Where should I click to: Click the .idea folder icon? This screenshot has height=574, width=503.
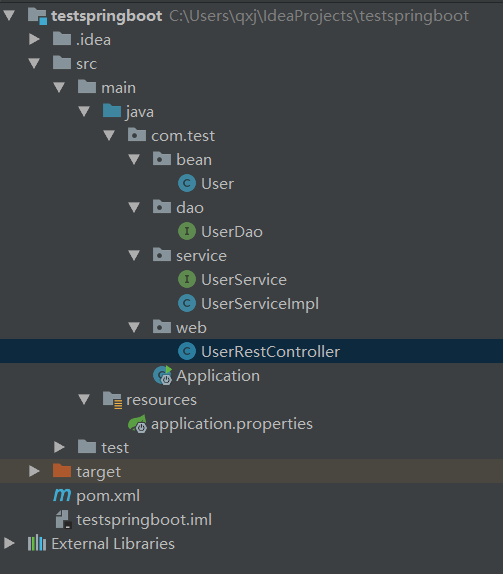(62, 39)
